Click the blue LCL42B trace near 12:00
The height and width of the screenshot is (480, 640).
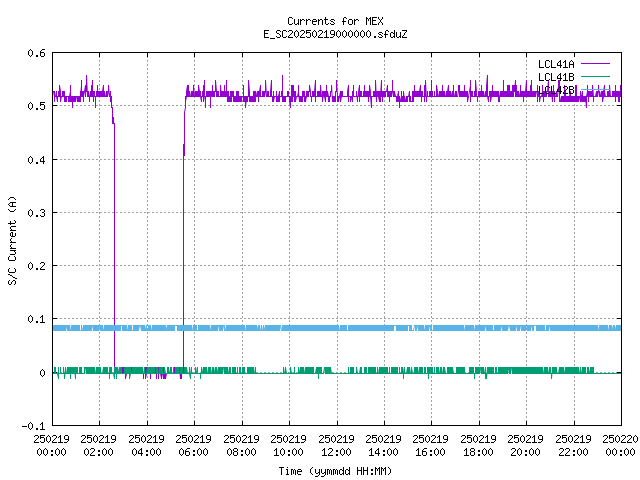tap(337, 328)
